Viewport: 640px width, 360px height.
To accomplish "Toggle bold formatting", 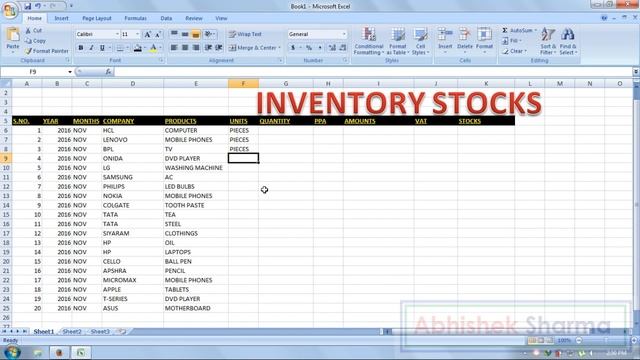I will [81, 48].
